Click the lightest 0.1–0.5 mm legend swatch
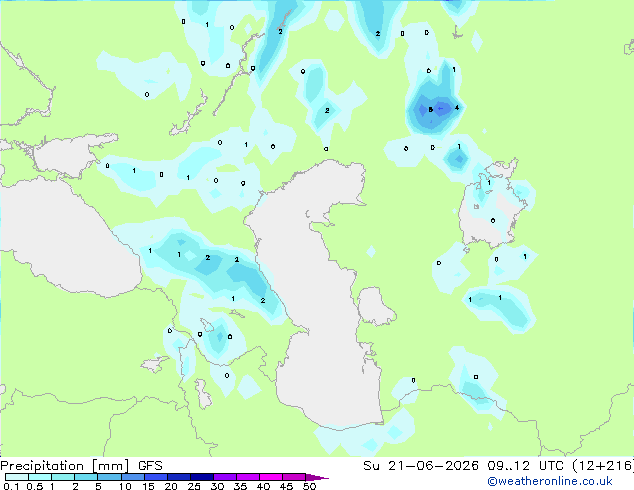Viewport: 634px width, 490px height. (17, 477)
